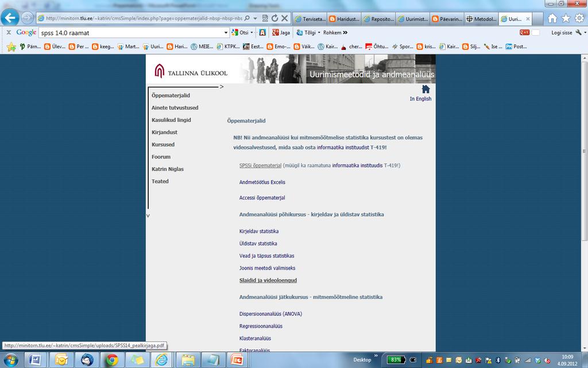Open the MEIE... favorites bookmark

202,47
